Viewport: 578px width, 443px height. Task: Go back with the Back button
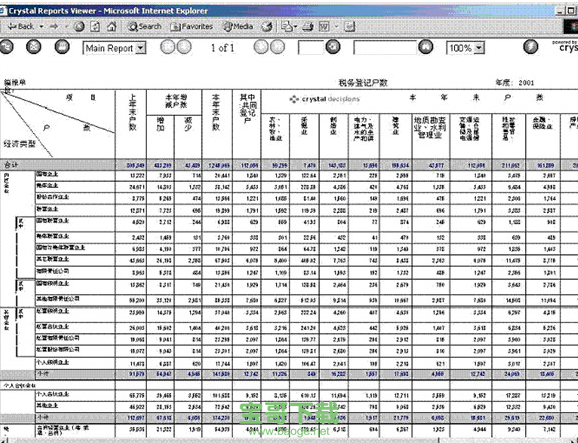point(21,27)
